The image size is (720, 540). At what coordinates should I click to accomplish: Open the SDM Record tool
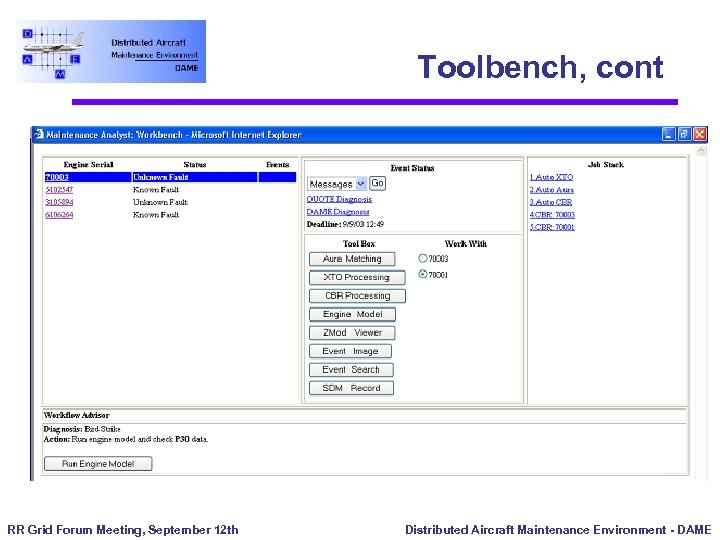pyautogui.click(x=351, y=388)
